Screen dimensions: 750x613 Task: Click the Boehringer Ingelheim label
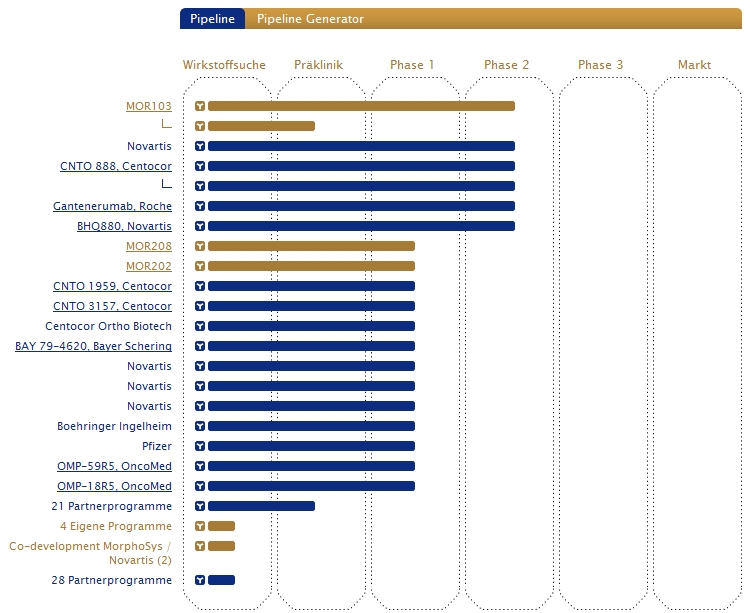pyautogui.click(x=114, y=426)
